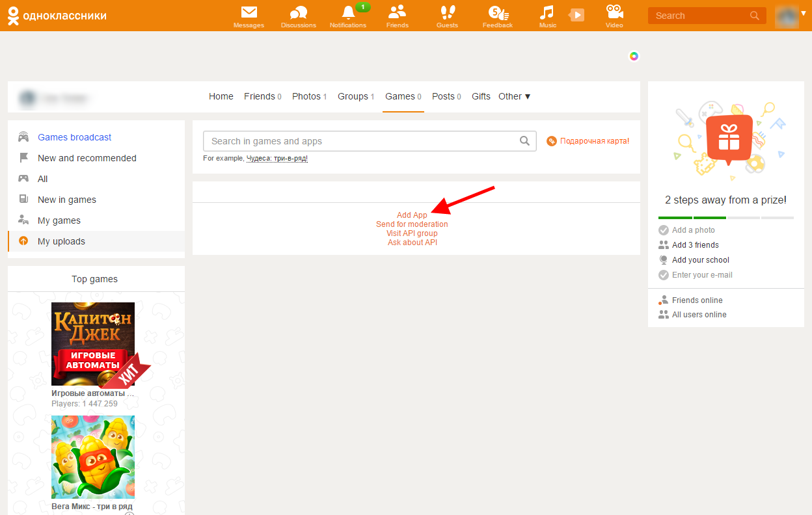This screenshot has width=812, height=515.
Task: Click the Notifications bell icon
Action: tap(348, 12)
